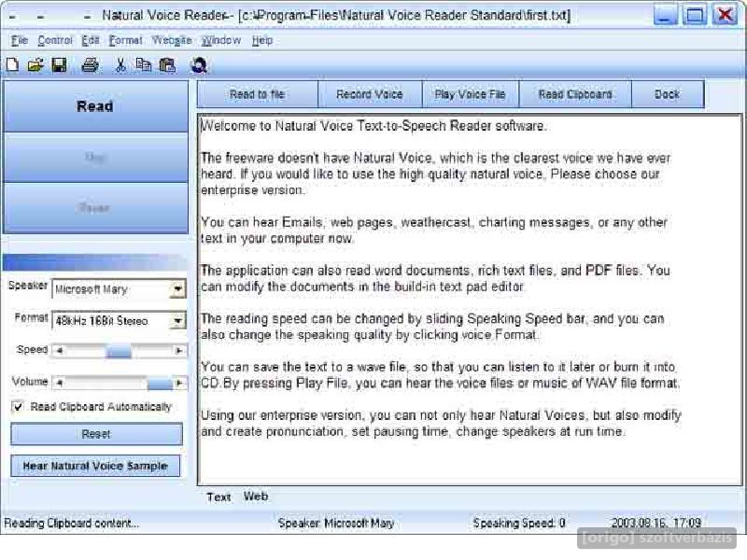Click the line starting "The application can also read word documents"
The image size is (747, 560).
point(435,271)
